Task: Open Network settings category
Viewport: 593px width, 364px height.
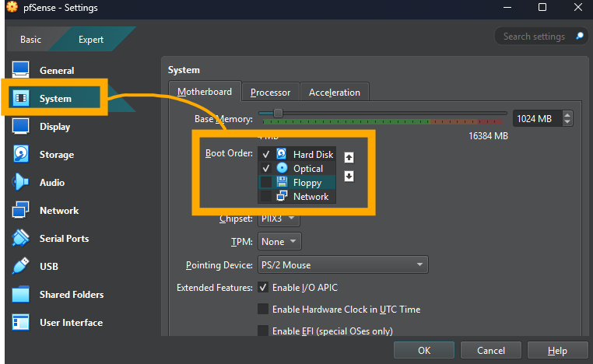Action: (x=59, y=210)
